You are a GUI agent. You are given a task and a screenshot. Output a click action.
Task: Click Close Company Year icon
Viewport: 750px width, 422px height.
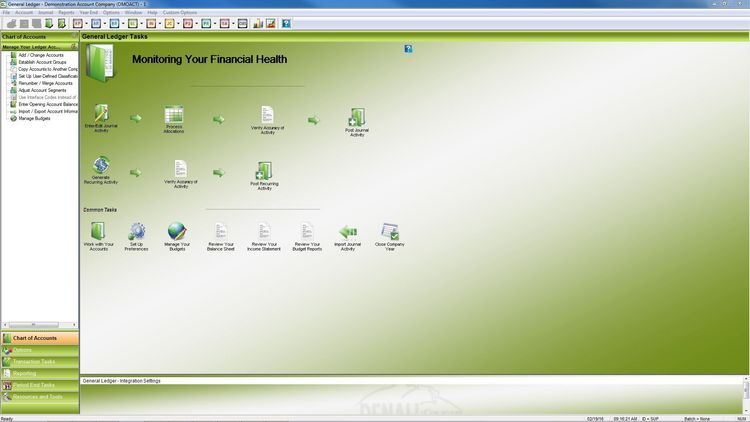tap(390, 232)
